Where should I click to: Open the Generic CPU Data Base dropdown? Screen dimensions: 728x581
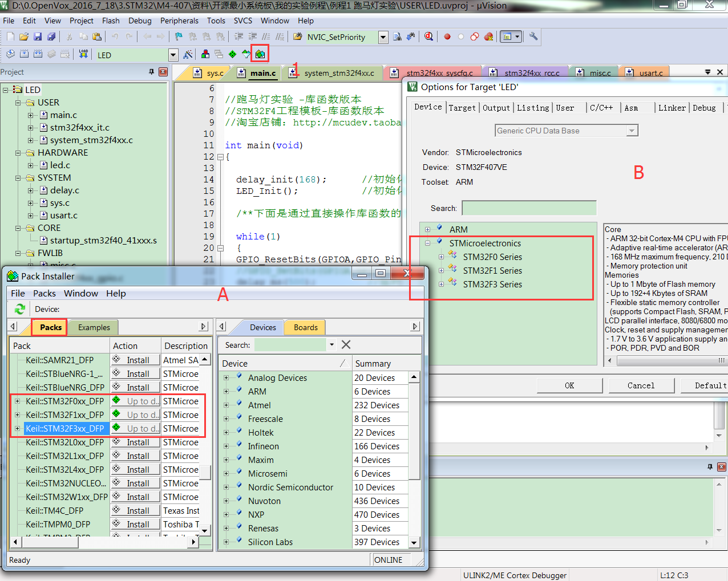click(632, 131)
